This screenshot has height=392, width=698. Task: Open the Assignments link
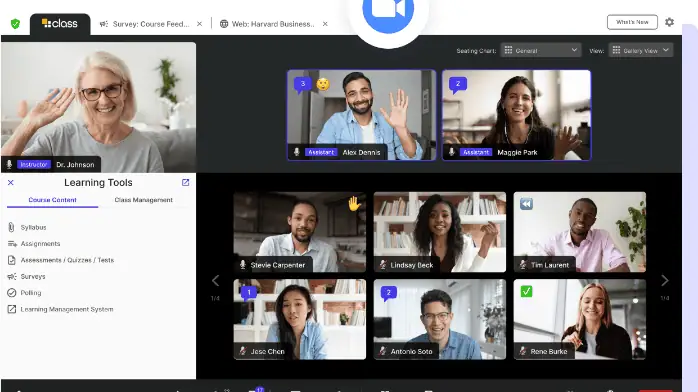coord(41,244)
